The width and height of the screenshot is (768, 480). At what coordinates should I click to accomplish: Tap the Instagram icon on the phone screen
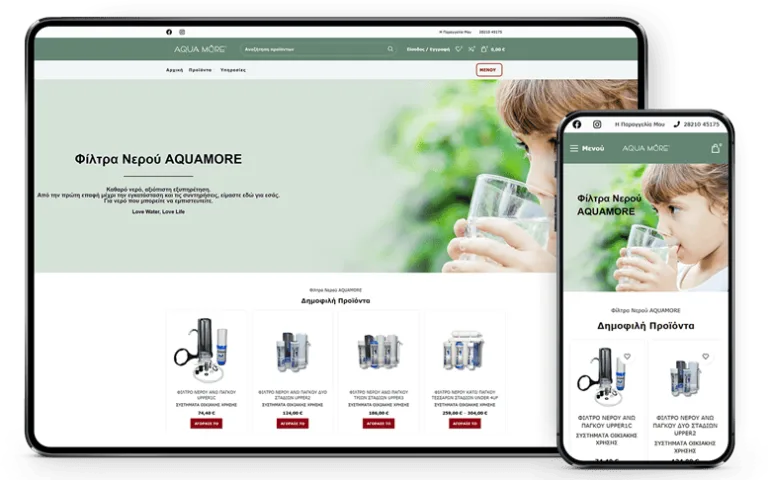point(597,124)
